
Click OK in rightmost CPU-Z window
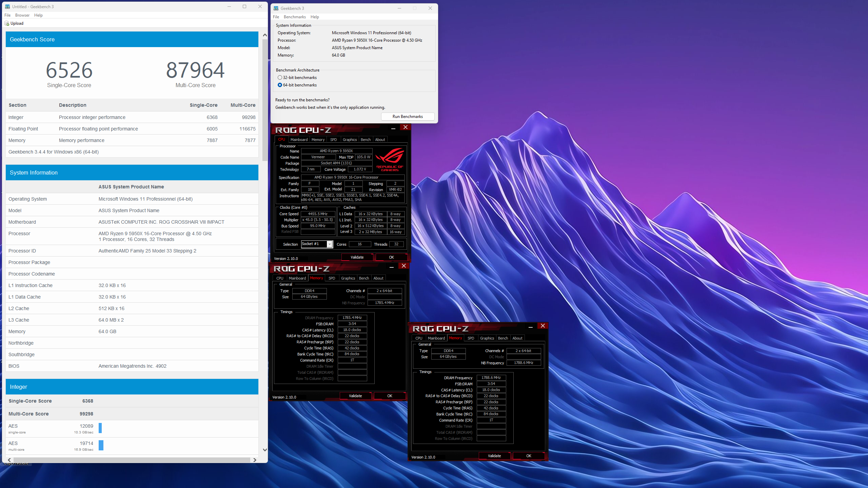click(529, 456)
